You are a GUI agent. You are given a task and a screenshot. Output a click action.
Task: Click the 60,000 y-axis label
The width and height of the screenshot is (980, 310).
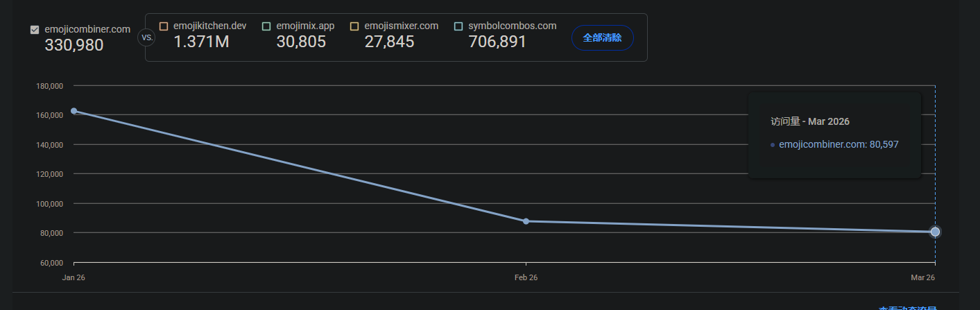[52, 263]
